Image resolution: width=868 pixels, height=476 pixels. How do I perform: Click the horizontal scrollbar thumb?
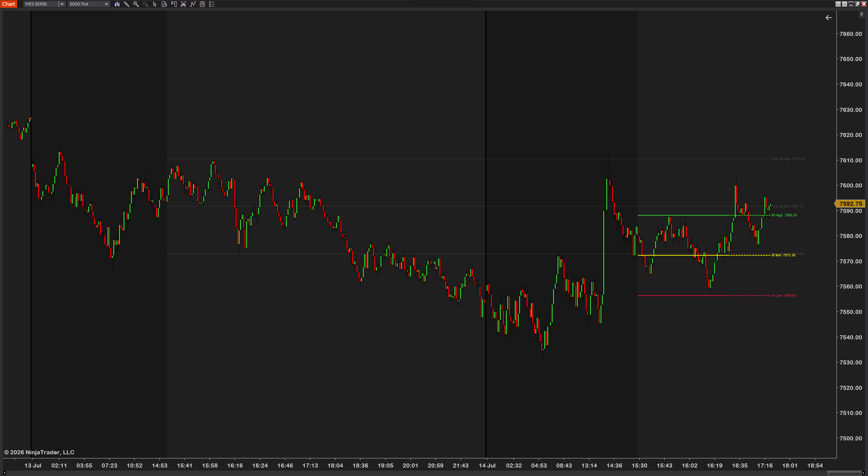(x=844, y=473)
